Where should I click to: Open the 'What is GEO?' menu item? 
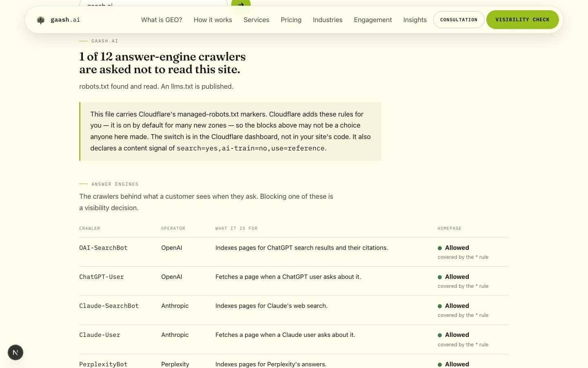point(162,20)
